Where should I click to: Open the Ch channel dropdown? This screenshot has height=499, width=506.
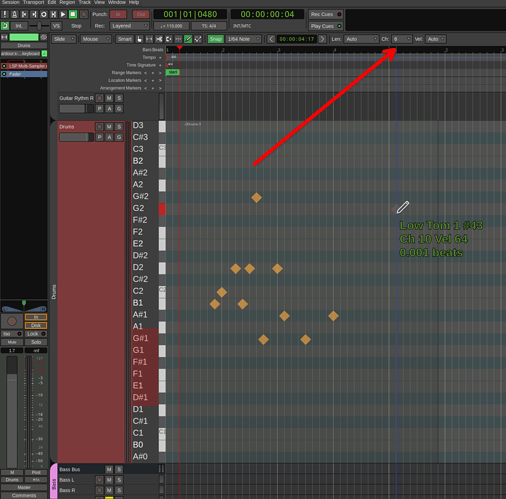pos(402,39)
